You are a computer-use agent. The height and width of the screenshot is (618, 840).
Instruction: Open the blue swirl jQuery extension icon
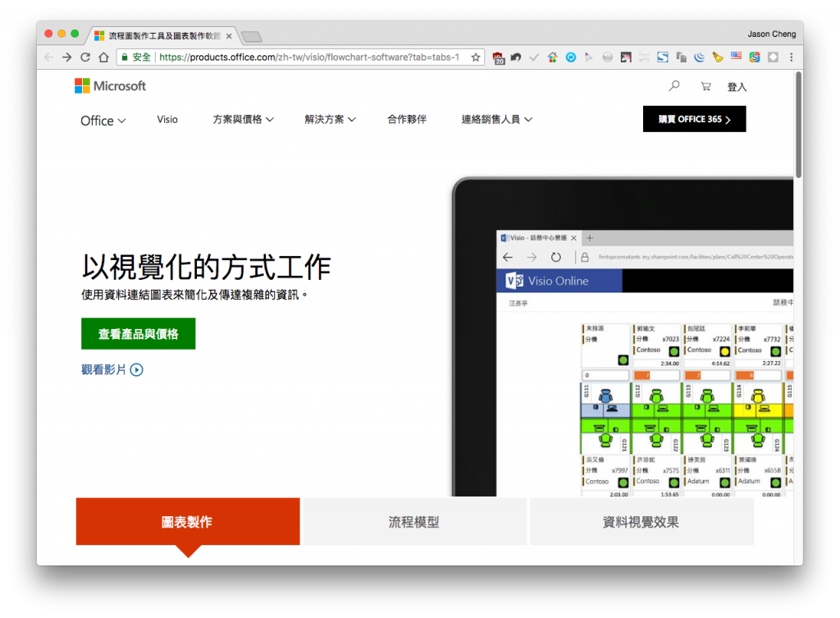pyautogui.click(x=700, y=57)
